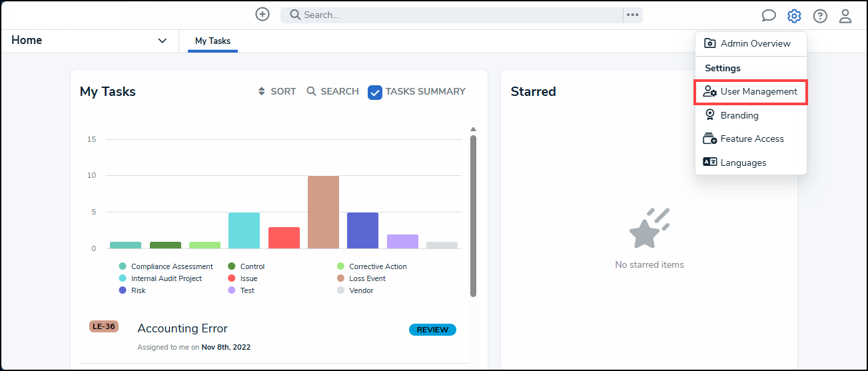This screenshot has height=371, width=868.
Task: Open the help question mark icon
Action: (820, 16)
